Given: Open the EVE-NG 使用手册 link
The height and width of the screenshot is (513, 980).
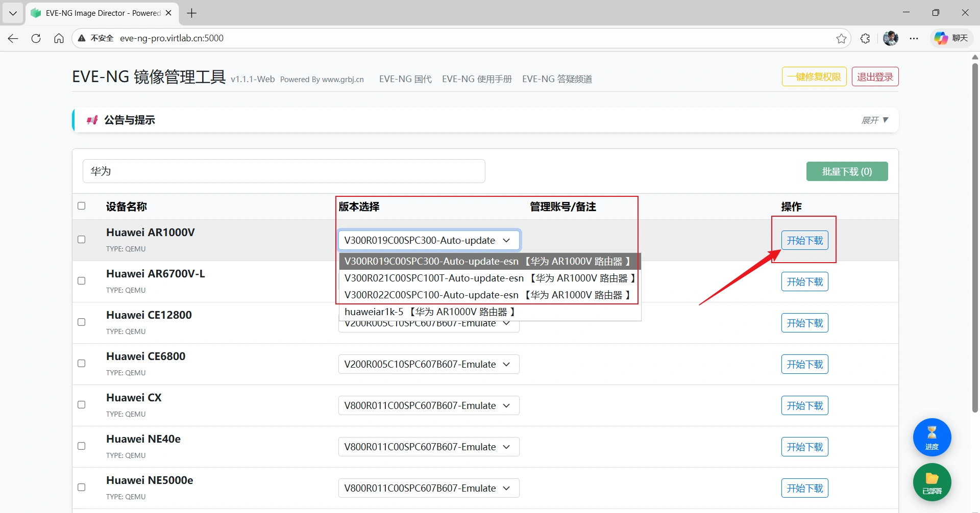Looking at the screenshot, I should point(477,79).
